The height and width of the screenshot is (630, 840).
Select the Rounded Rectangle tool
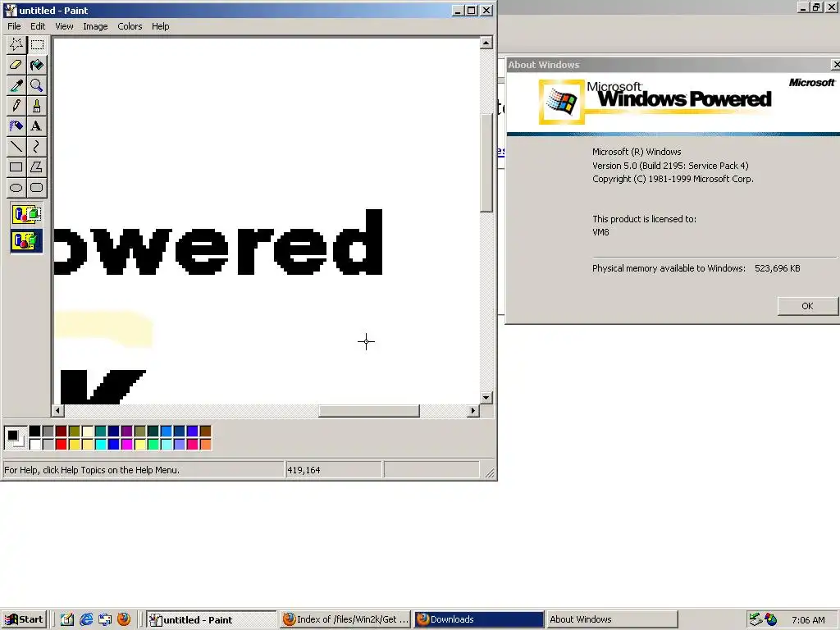pyautogui.click(x=36, y=187)
